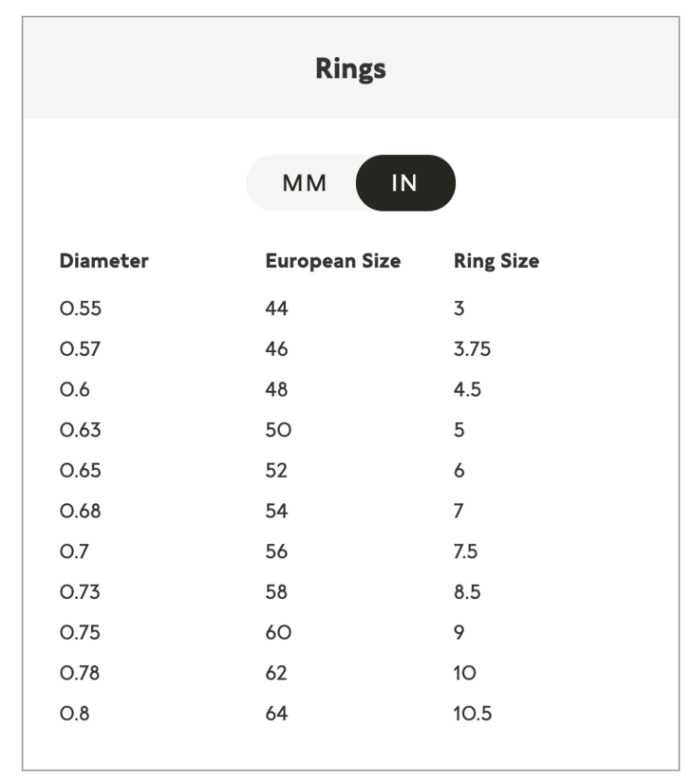Click ring size 7
This screenshot has height=784, width=693.
pos(459,512)
